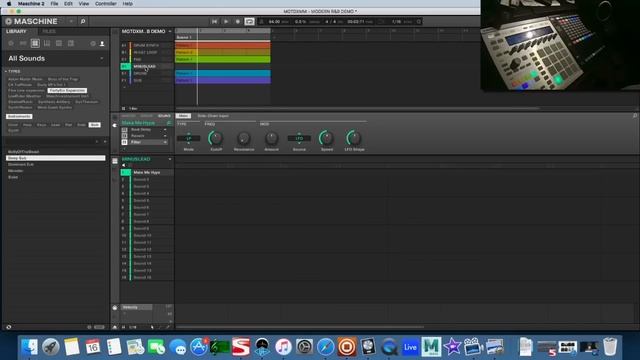Collapse the TYPES section expander
The image size is (640, 360).
6,71
